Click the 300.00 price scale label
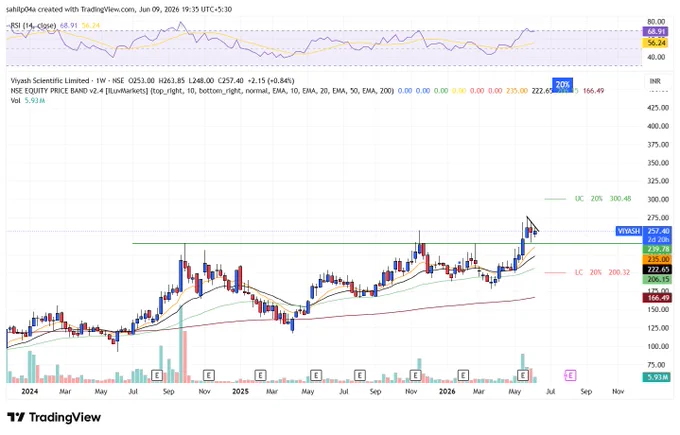The height and width of the screenshot is (435, 680). pos(658,200)
